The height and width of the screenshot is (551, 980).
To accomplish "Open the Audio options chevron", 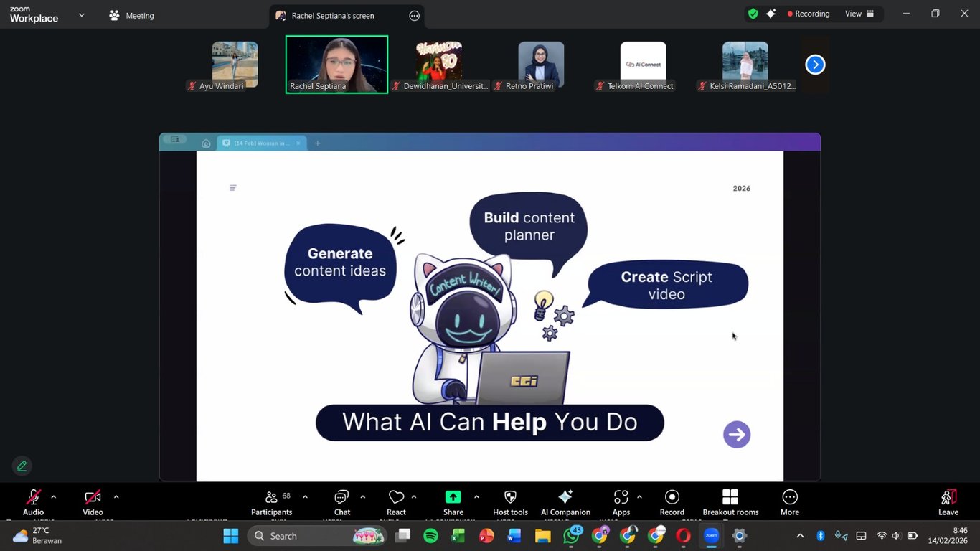I will (53, 495).
